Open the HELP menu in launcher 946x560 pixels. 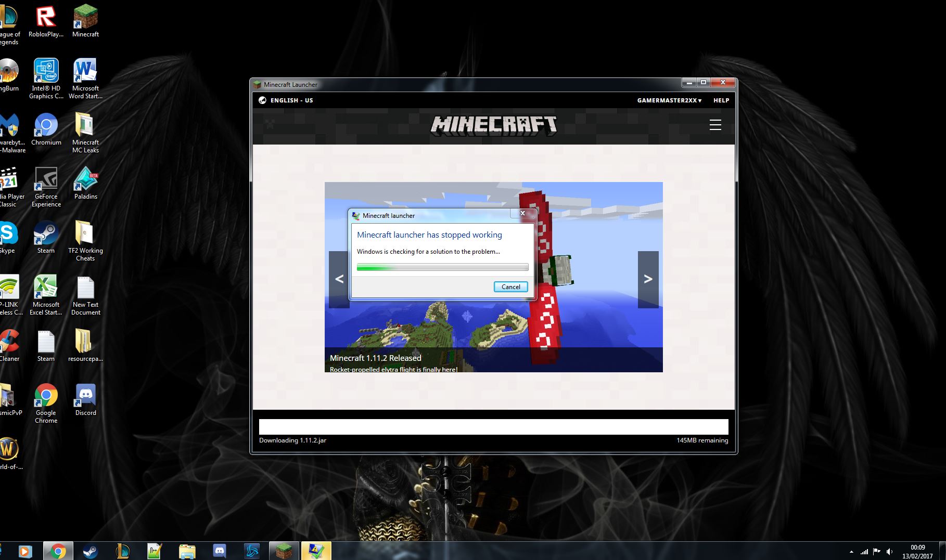(x=721, y=100)
